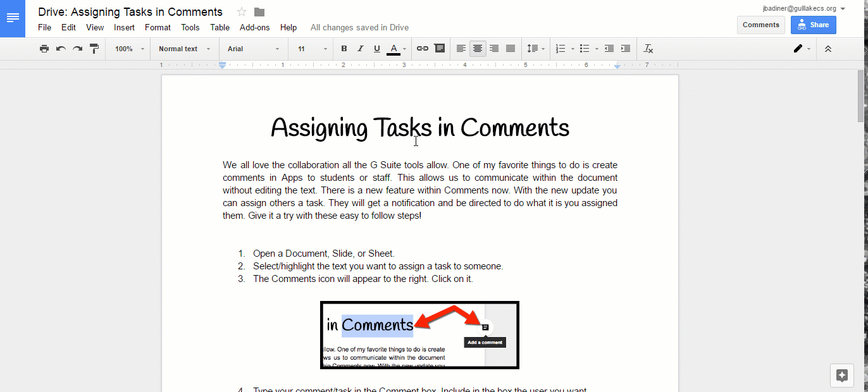Open the Edit menu

pyautogui.click(x=68, y=27)
